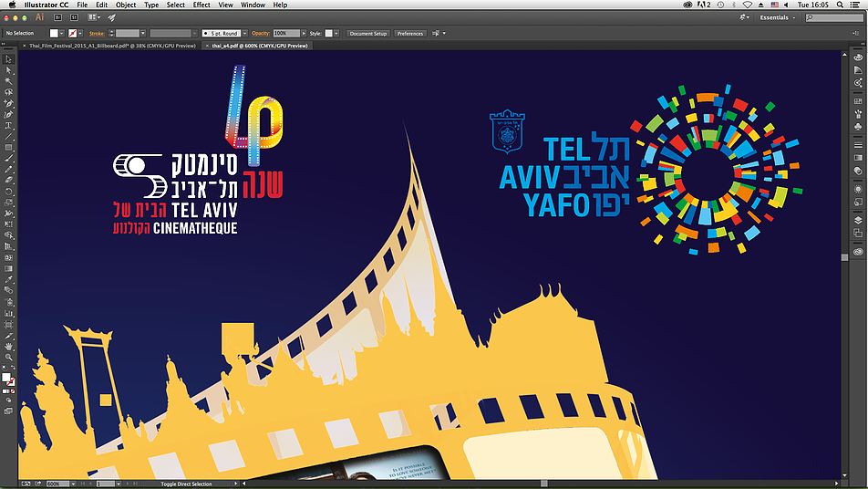Click the tools panel Fill swatch

coord(6,378)
